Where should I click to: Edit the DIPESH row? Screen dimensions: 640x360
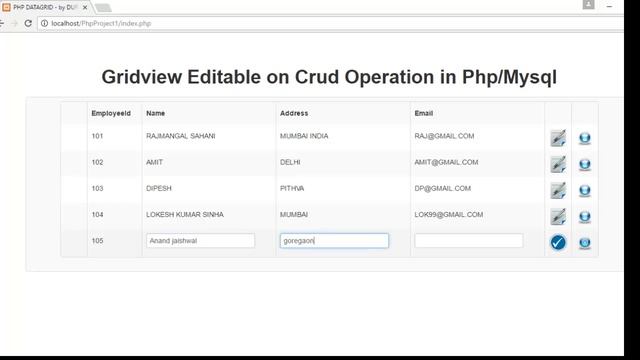pos(558,190)
